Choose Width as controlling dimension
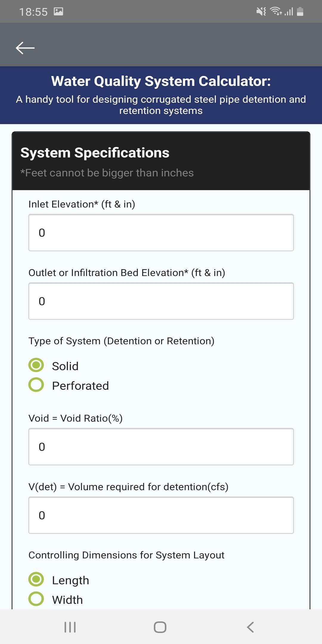The height and width of the screenshot is (644, 322). click(56, 599)
